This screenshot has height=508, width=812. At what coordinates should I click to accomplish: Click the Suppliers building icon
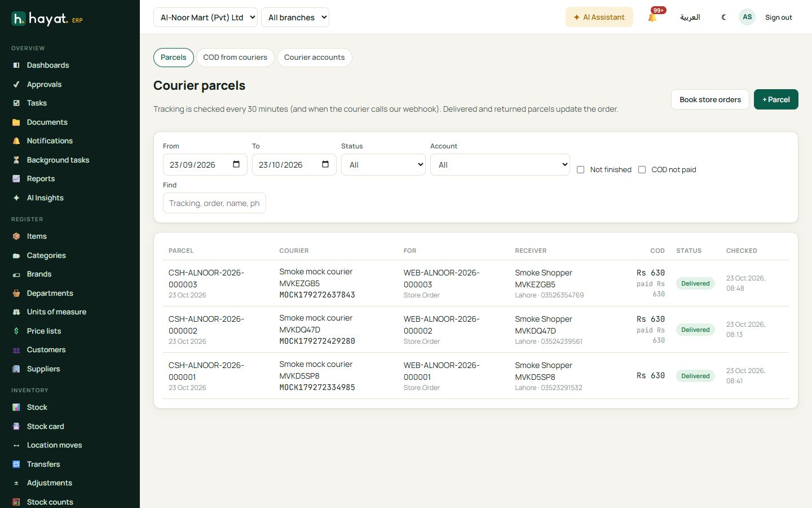click(16, 369)
